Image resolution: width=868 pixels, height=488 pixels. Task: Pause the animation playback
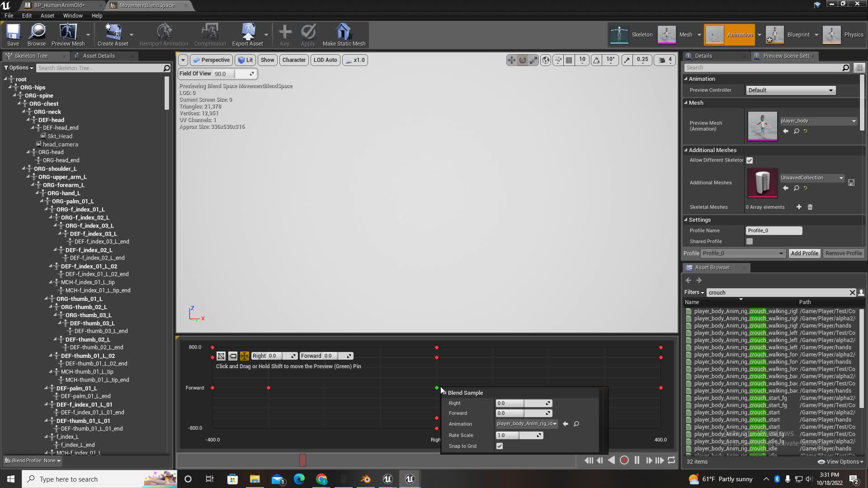pyautogui.click(x=637, y=460)
